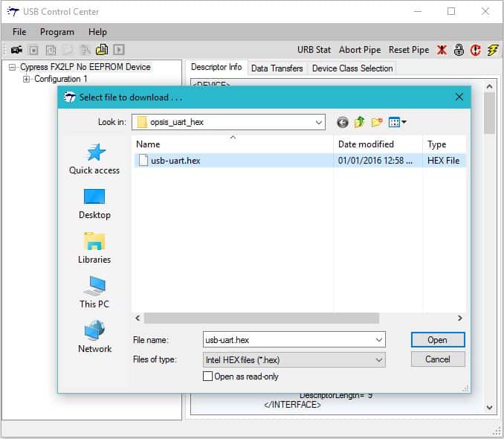Open the Quick access location
The width and height of the screenshot is (504, 439).
point(94,159)
